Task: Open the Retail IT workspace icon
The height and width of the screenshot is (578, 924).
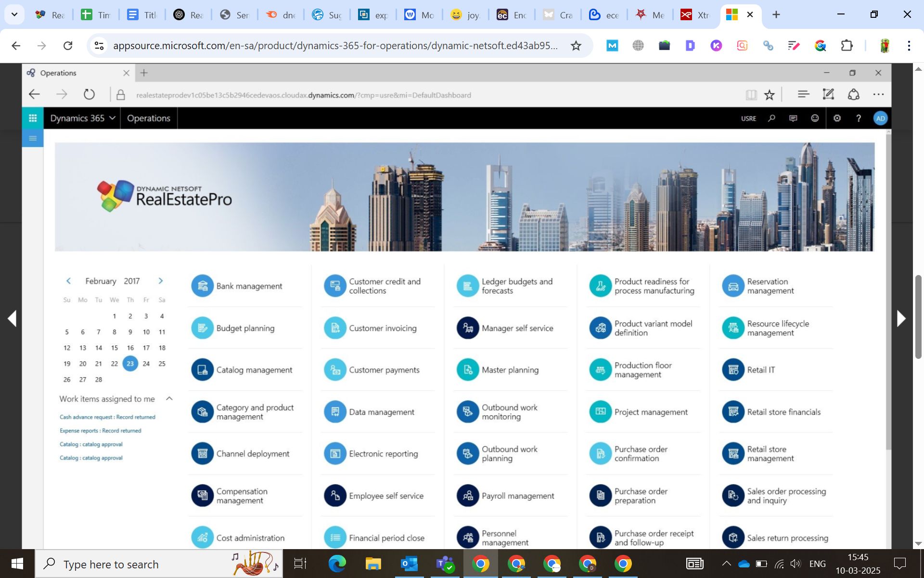Action: pos(733,370)
